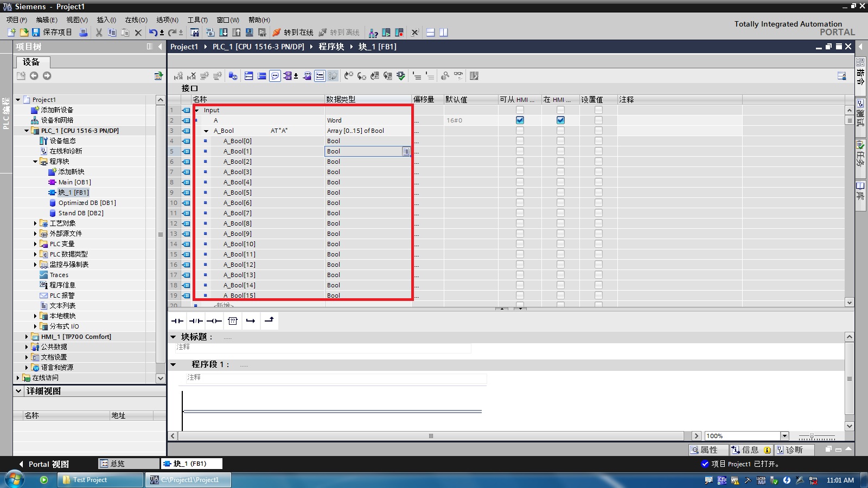
Task: Click the close branch icon
Action: pos(269,321)
